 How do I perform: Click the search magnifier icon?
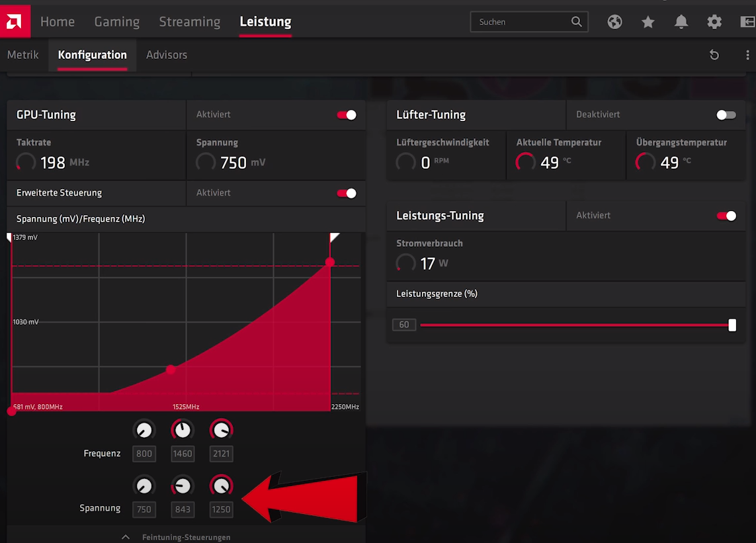(x=577, y=22)
